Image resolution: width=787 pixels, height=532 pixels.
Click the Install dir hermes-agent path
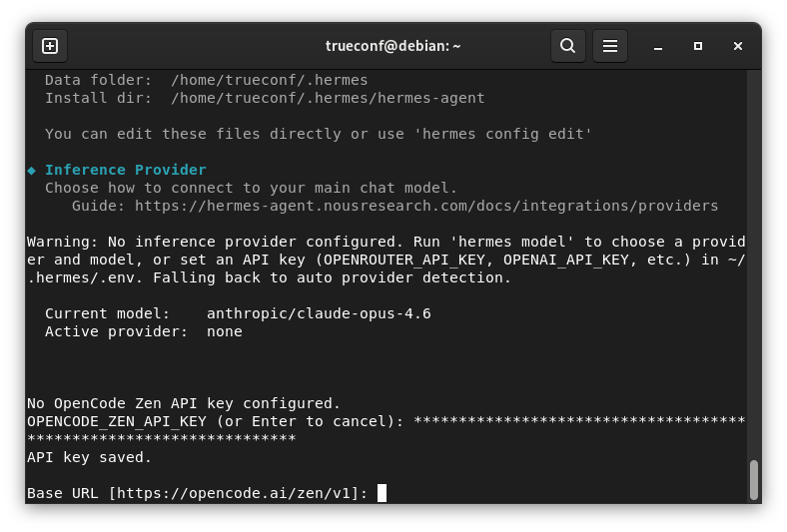pos(328,98)
